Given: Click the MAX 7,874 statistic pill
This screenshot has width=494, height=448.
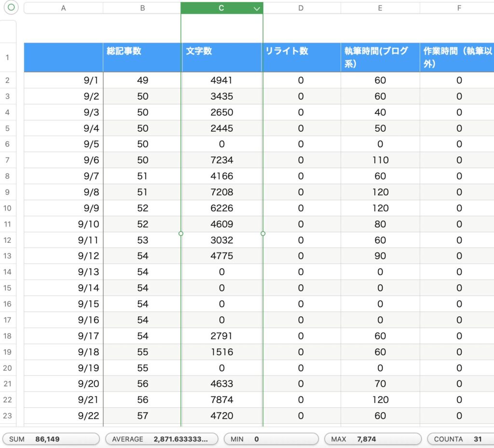Looking at the screenshot, I should [x=373, y=439].
